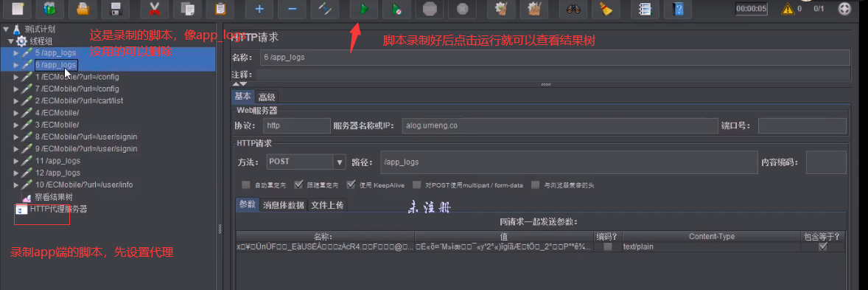Select 12 /app_logs request

click(57, 173)
